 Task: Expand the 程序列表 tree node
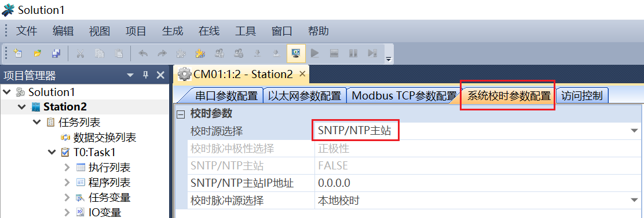coord(67,182)
